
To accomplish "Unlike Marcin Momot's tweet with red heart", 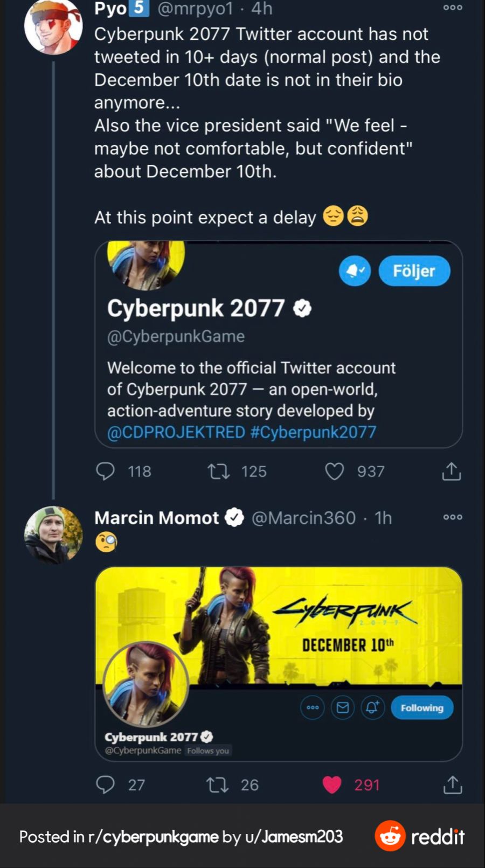I will [332, 784].
